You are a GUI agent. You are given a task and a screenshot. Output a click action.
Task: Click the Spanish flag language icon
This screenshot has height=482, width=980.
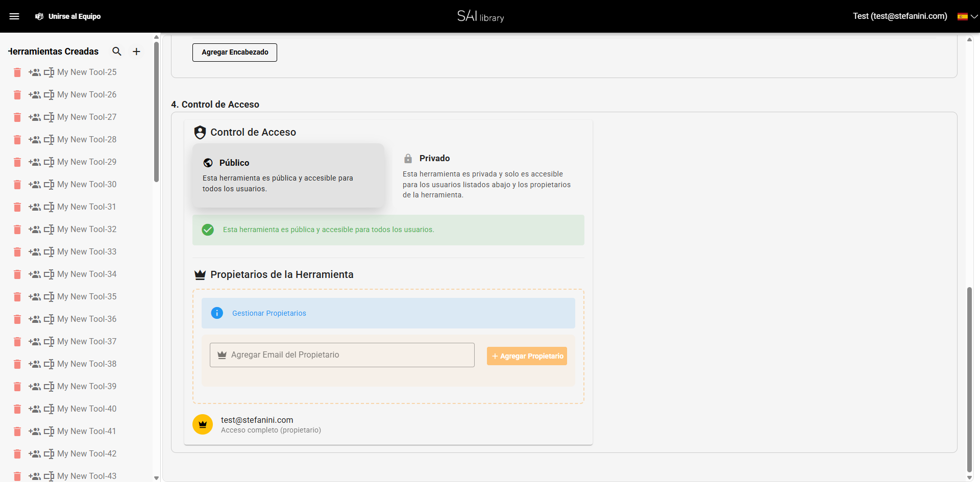pyautogui.click(x=964, y=16)
